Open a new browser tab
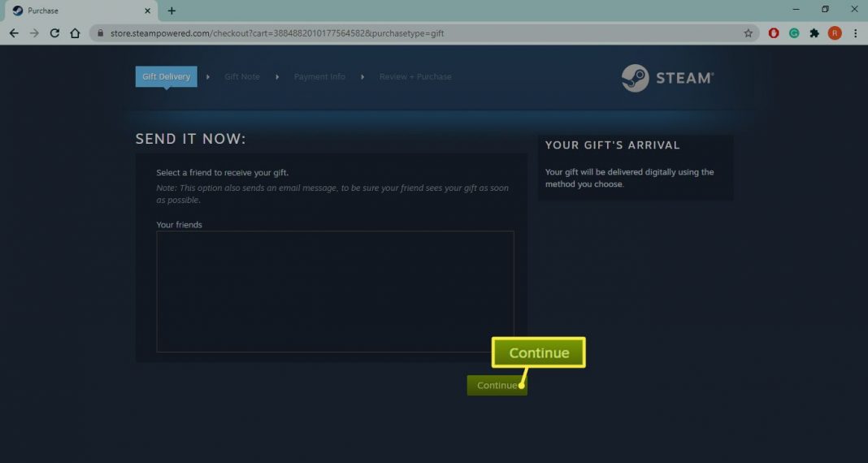 point(171,11)
